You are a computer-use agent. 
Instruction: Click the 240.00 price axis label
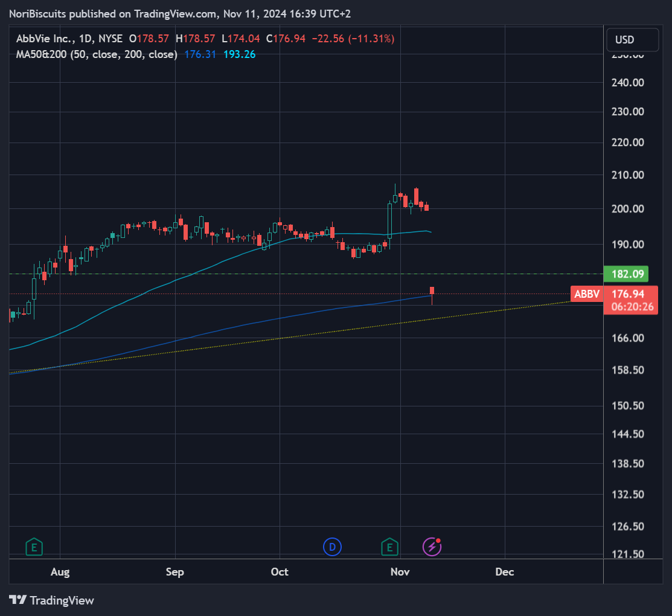tap(628, 83)
